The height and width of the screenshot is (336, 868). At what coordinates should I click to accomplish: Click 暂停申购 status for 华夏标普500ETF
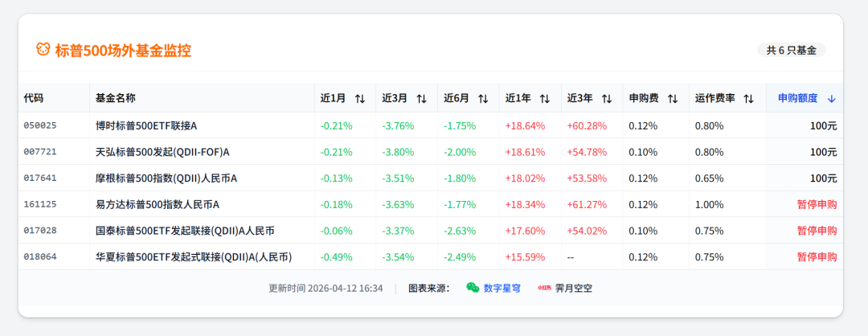(x=817, y=256)
